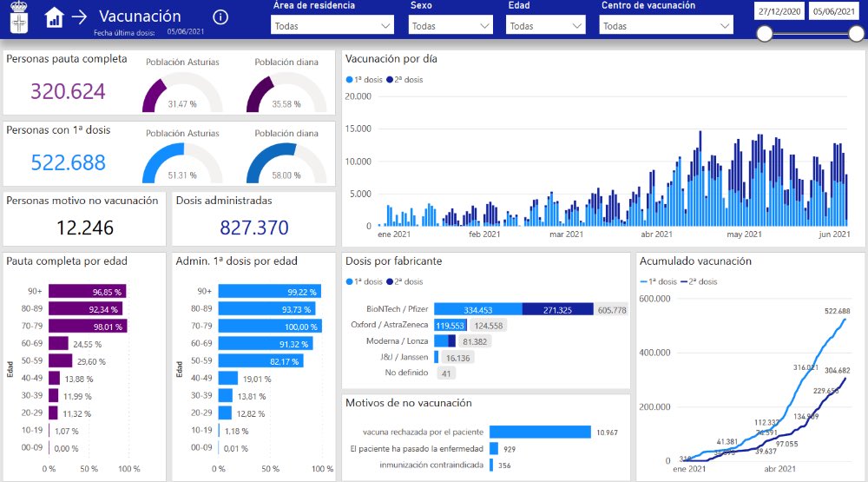Toggle 1ª dosis legend in Acumulado vacunación
This screenshot has width=868, height=482.
click(x=658, y=281)
